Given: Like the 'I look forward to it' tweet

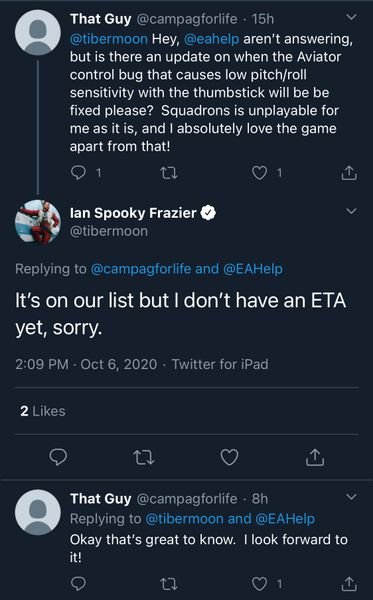Looking at the screenshot, I should click(x=259, y=584).
